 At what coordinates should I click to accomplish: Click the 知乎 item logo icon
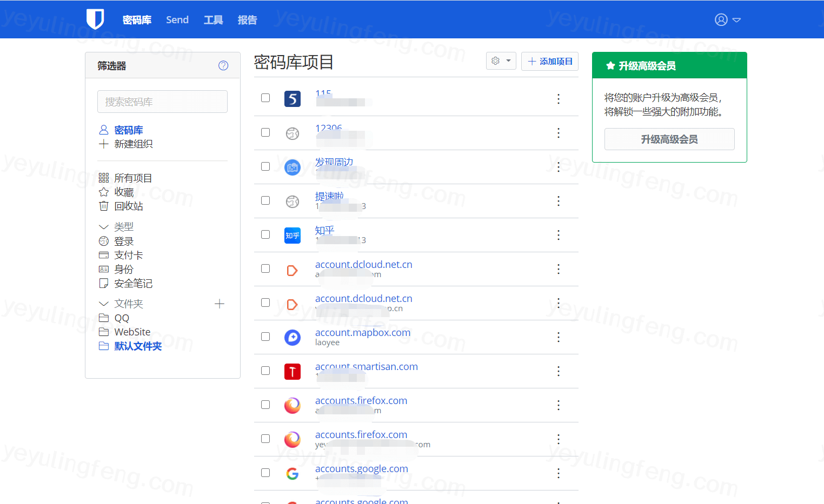pos(293,236)
